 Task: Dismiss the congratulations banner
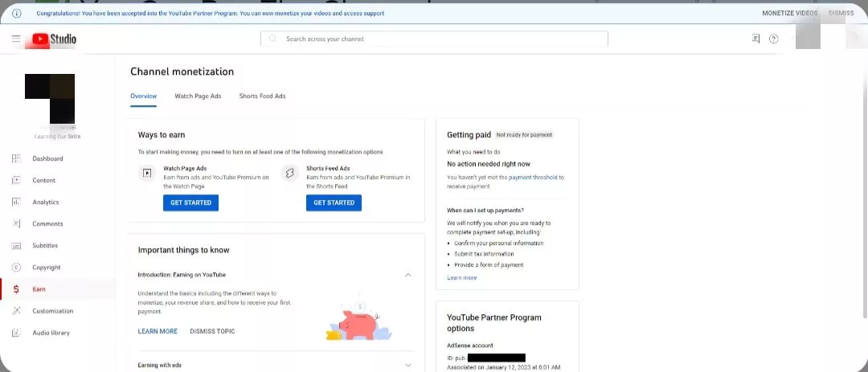tap(841, 14)
